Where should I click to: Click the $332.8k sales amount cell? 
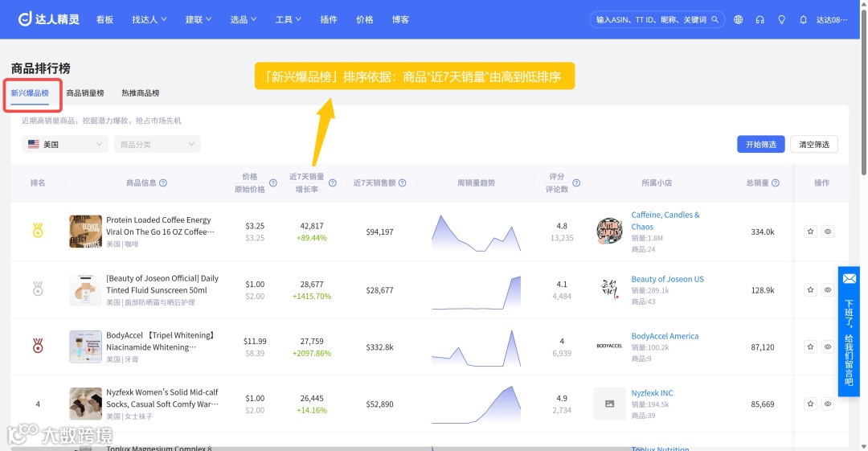379,346
